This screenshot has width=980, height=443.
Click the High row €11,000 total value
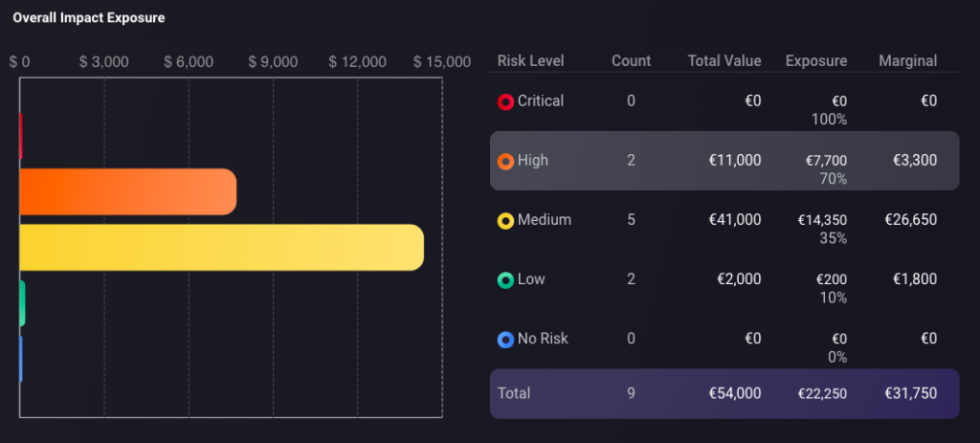tap(735, 161)
